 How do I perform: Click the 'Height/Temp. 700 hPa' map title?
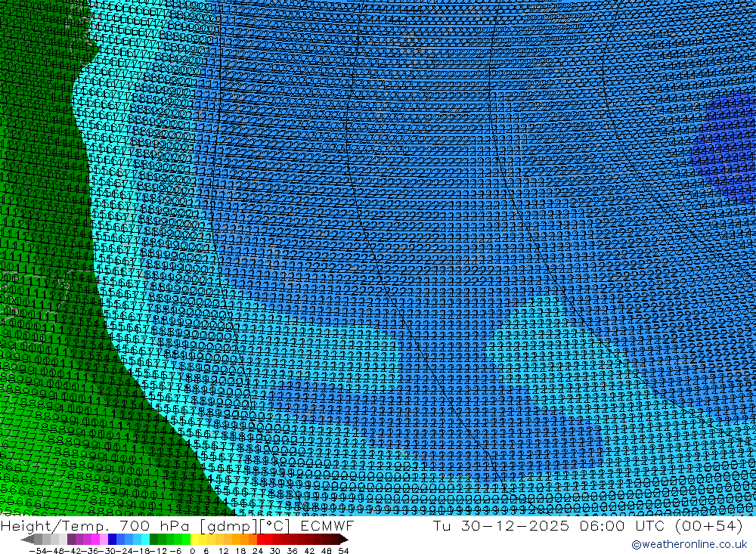pos(94,525)
